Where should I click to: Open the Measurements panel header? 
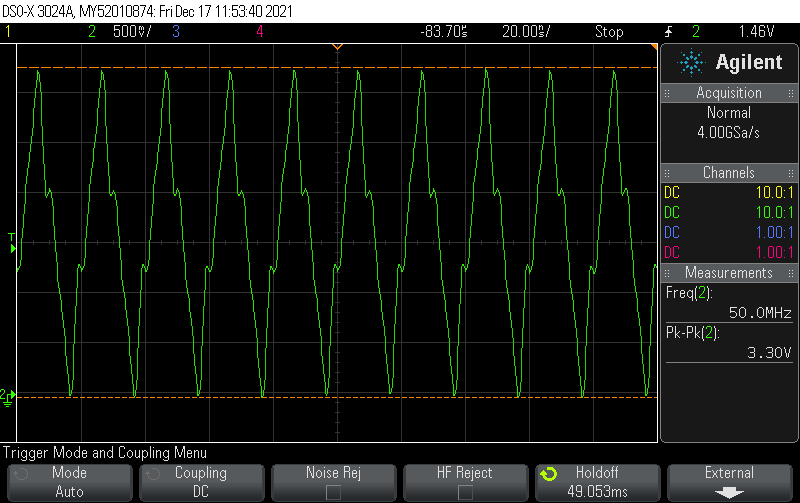(x=729, y=272)
